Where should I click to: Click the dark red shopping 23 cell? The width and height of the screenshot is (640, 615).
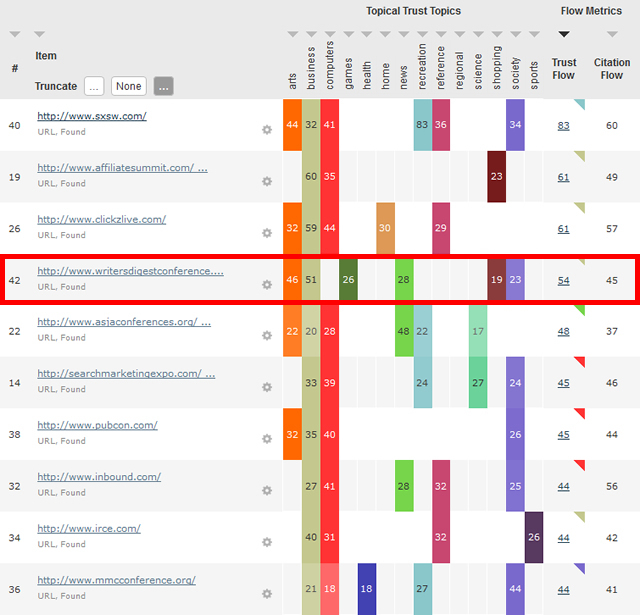(497, 176)
